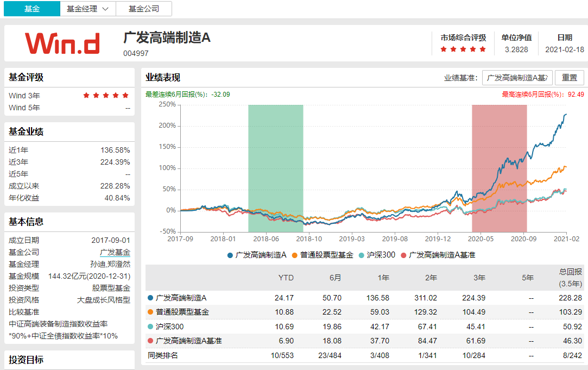Click the 市场综合评级 star rating

(x=463, y=49)
